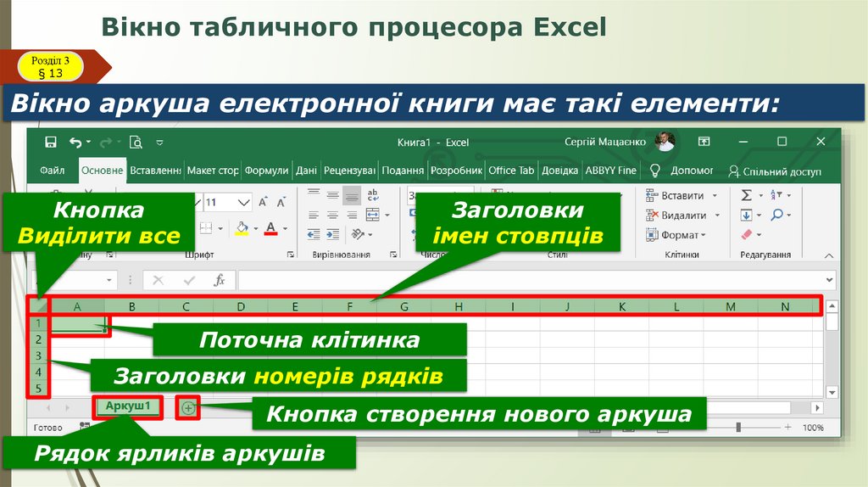
Task: Click the Align Left icon
Action: (x=314, y=215)
